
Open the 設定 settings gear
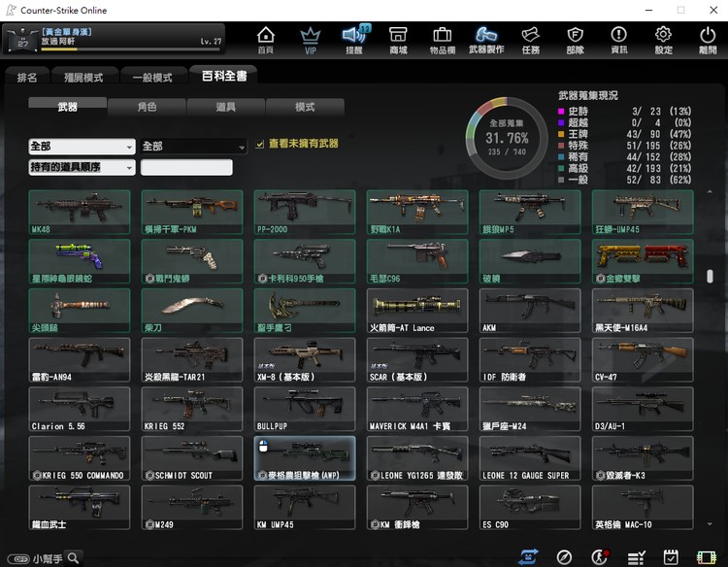pos(663,39)
